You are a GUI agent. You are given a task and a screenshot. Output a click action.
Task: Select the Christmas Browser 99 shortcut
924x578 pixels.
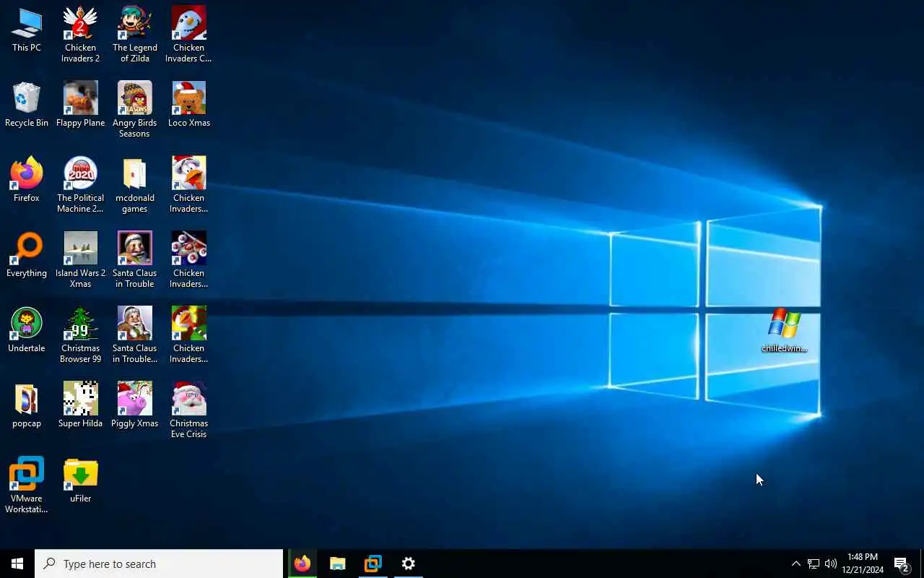click(80, 335)
